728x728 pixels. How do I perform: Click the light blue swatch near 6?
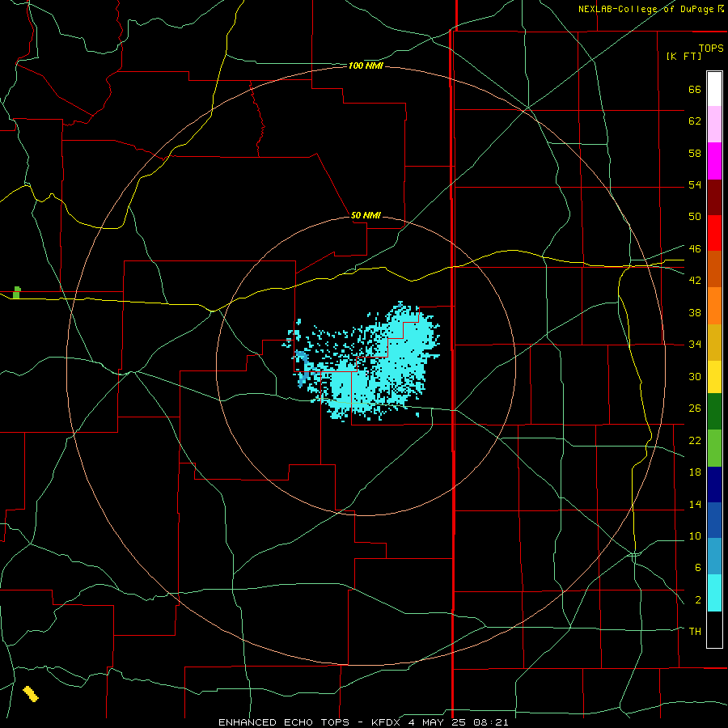[x=714, y=556]
